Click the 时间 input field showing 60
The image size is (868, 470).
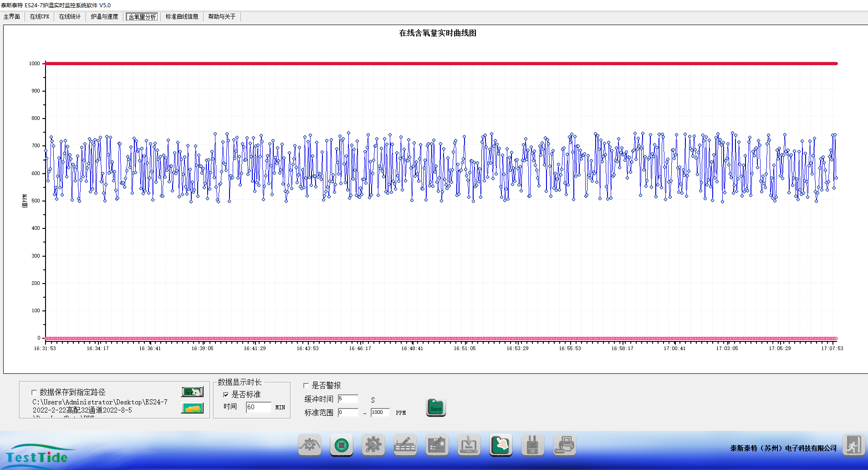tap(258, 407)
